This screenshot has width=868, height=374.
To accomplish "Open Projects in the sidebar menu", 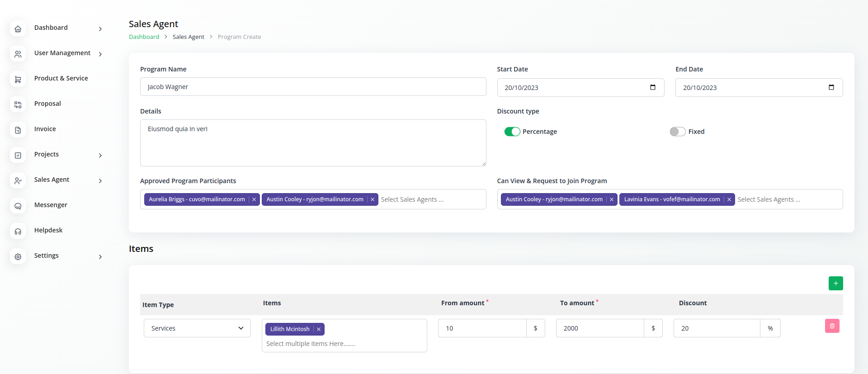I will point(47,154).
